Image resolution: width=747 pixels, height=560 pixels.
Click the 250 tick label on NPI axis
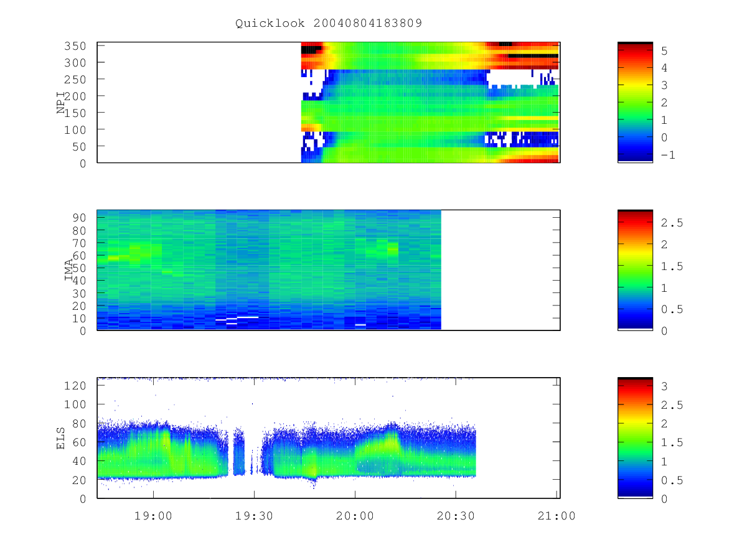[x=77, y=80]
